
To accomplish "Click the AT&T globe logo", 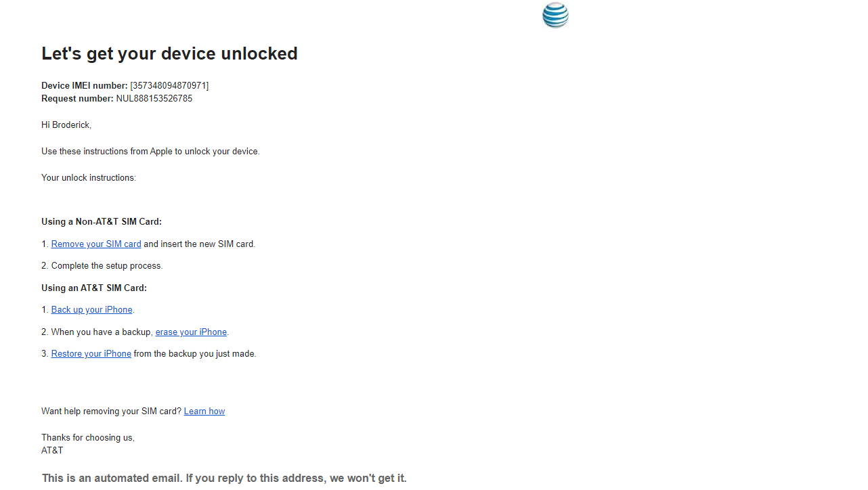I will (555, 16).
